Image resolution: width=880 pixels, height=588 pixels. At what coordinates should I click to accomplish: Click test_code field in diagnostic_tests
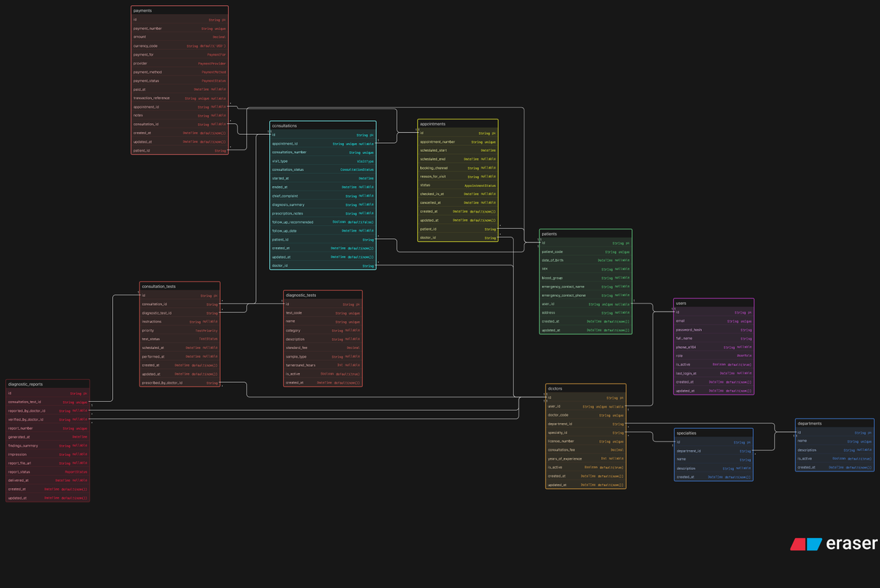323,313
